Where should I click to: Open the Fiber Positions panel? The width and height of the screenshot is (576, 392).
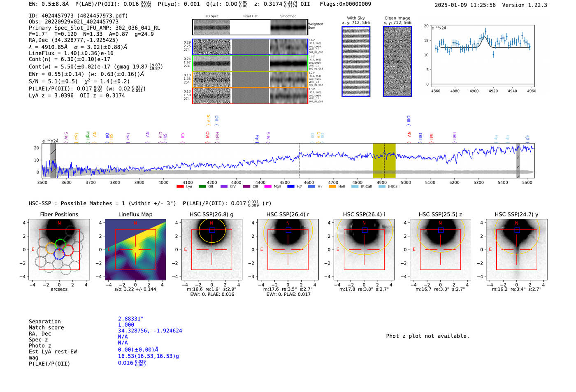(59, 250)
